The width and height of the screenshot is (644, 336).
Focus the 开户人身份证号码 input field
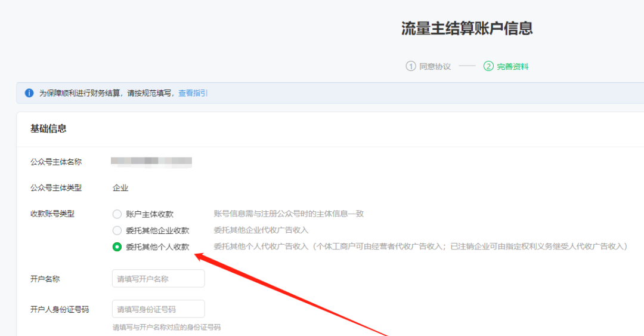pyautogui.click(x=158, y=309)
